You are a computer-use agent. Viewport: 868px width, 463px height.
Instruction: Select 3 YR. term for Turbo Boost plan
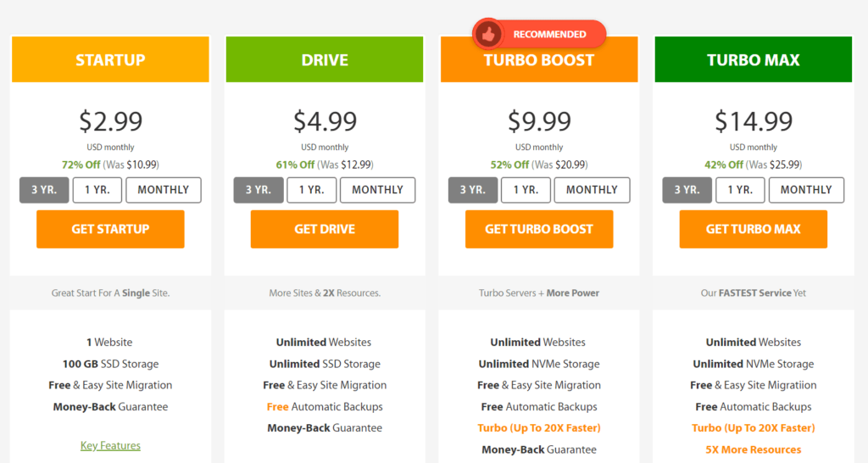[x=473, y=190]
